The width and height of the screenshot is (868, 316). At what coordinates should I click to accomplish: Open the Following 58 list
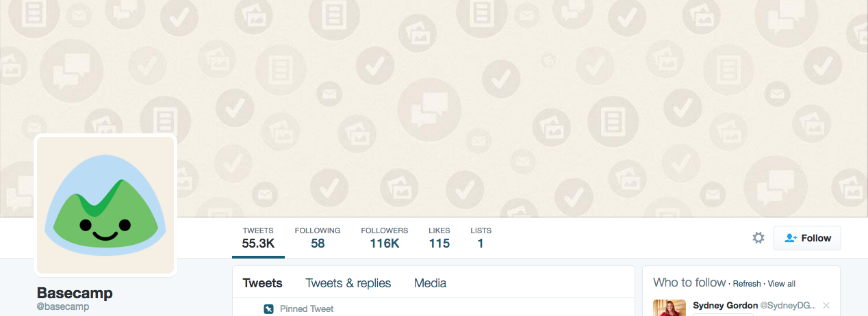pos(318,237)
